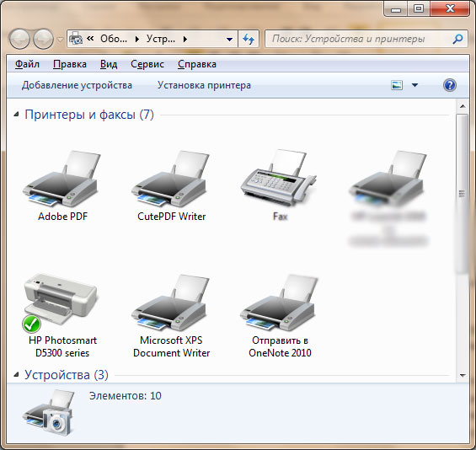Collapse the Принтеры и факсы group
The image size is (476, 450).
click(16, 115)
